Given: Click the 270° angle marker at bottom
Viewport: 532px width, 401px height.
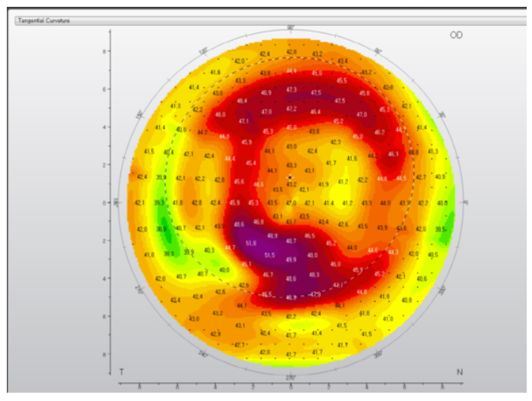Looking at the screenshot, I should point(290,377).
